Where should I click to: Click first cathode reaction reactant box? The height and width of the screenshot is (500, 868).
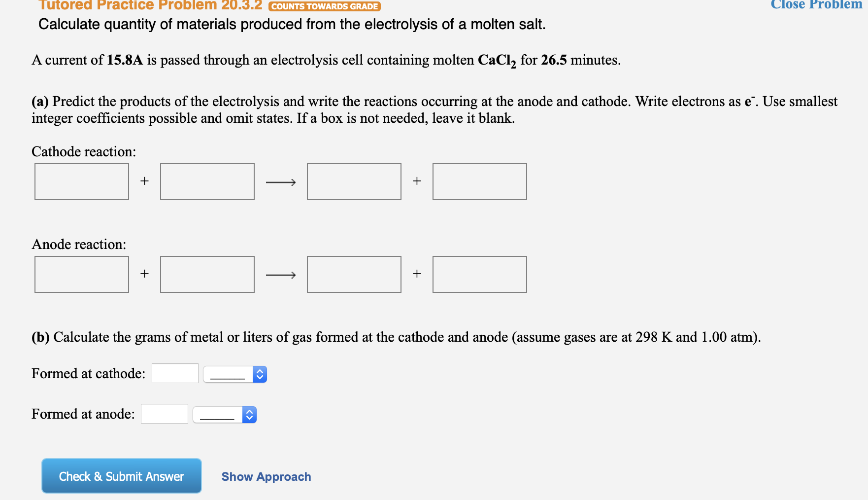tap(81, 181)
